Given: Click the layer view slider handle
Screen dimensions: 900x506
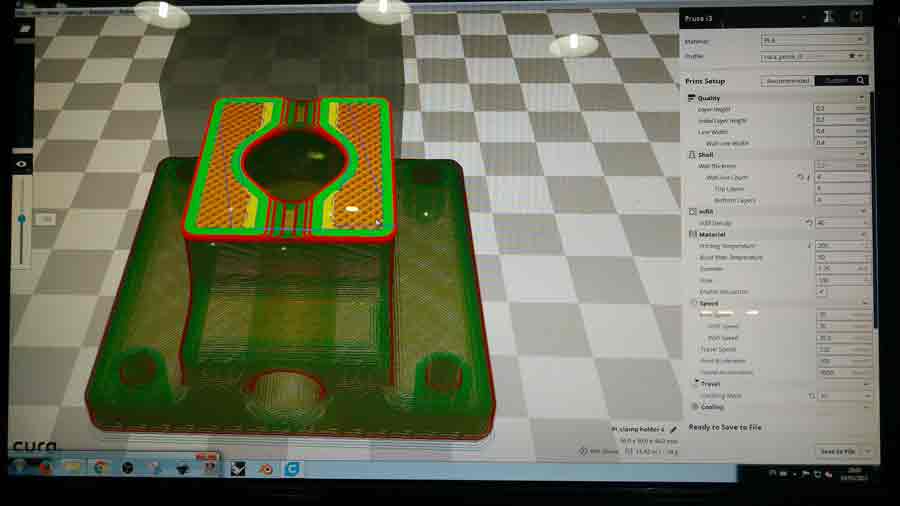Looking at the screenshot, I should 22,219.
